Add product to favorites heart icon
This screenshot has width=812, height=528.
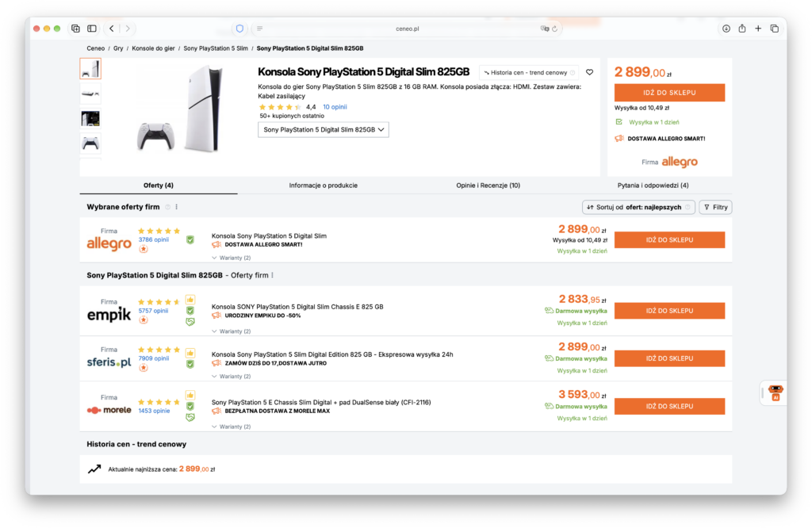click(x=589, y=72)
